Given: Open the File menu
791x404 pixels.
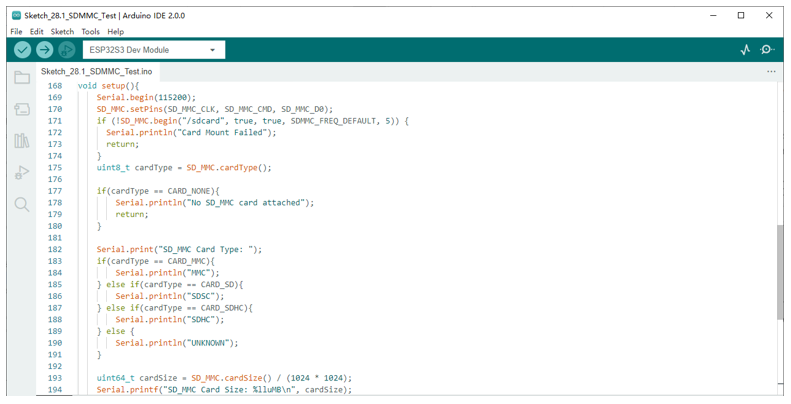Looking at the screenshot, I should click(x=16, y=31).
